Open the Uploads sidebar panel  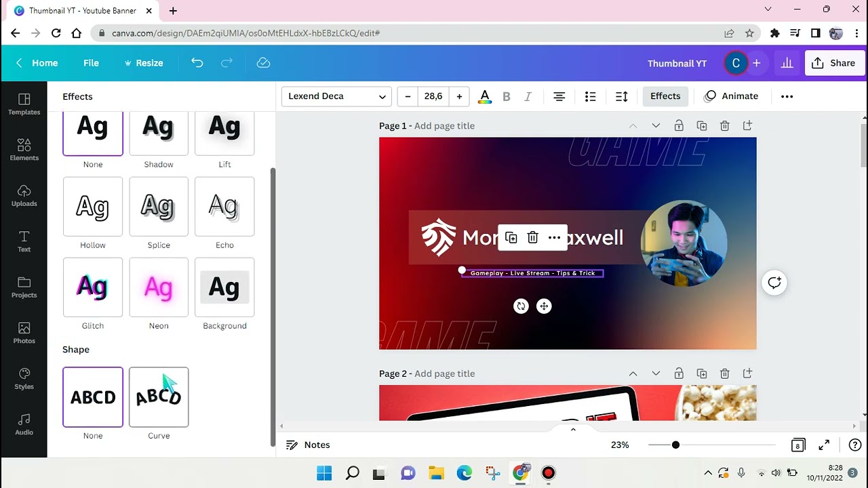click(24, 195)
